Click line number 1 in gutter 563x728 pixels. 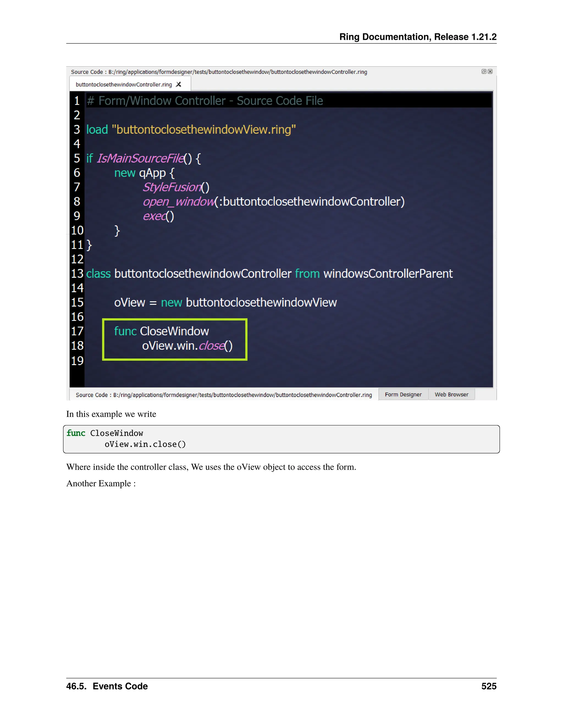point(77,101)
